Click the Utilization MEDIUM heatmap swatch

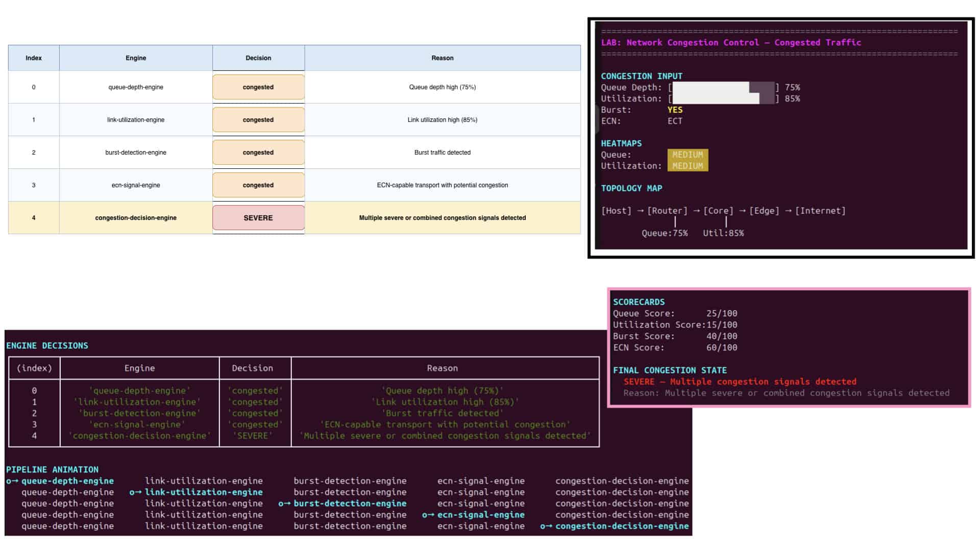(x=688, y=166)
